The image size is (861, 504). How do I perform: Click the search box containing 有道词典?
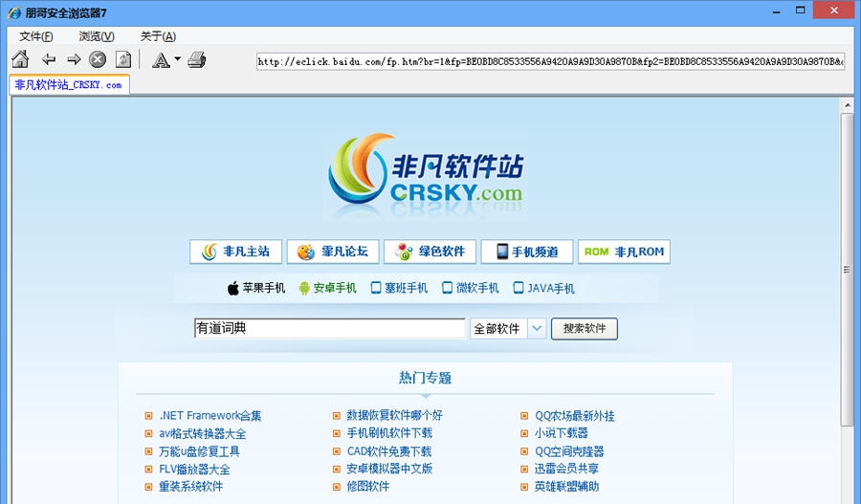pyautogui.click(x=330, y=328)
